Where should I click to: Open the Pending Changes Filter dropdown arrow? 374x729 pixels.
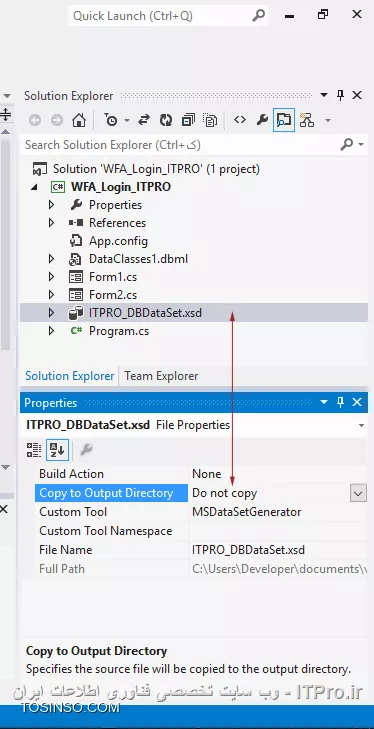click(x=127, y=120)
